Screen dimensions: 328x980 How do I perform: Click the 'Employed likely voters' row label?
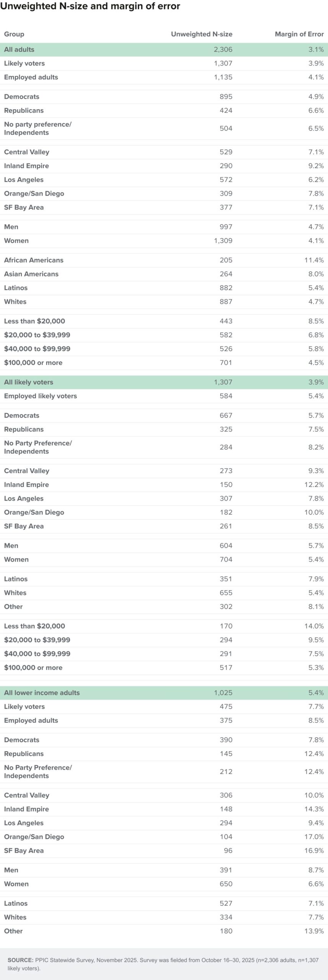41,396
